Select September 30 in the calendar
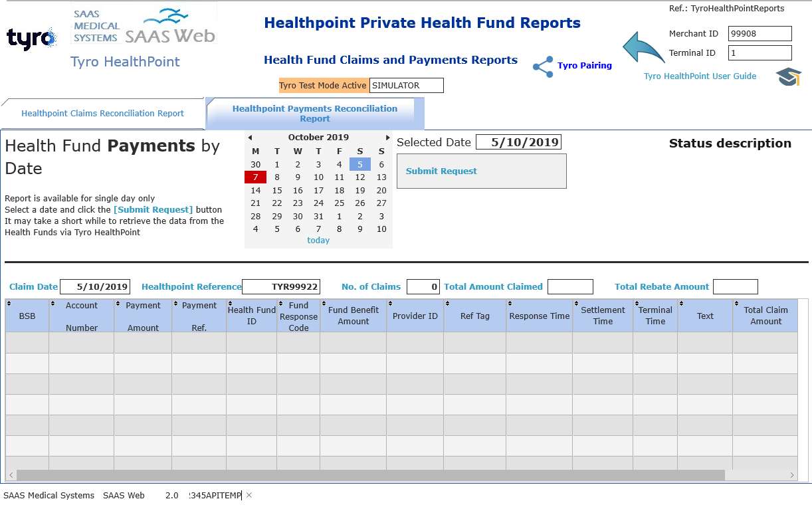Viewport: 812px width, 507px height. click(256, 165)
